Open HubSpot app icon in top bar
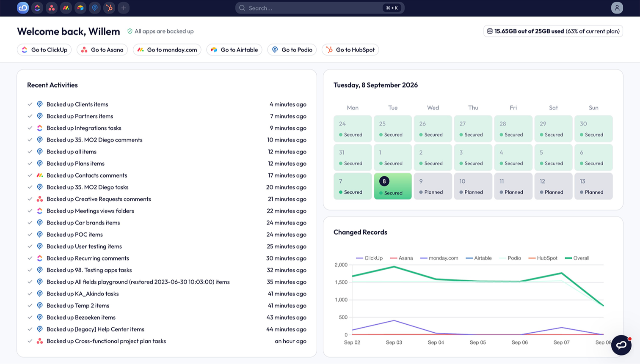The height and width of the screenshot is (364, 640). coord(109,8)
